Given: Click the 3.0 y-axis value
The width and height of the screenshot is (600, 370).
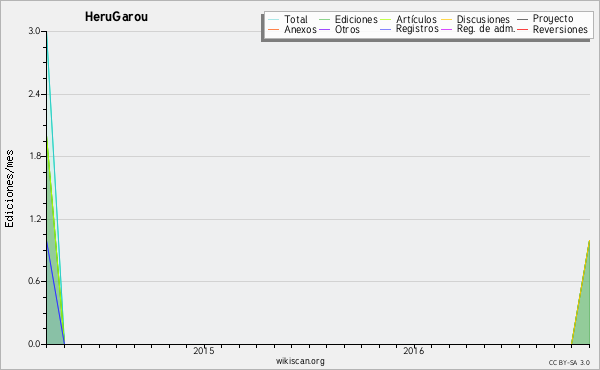Looking at the screenshot, I should (x=34, y=31).
